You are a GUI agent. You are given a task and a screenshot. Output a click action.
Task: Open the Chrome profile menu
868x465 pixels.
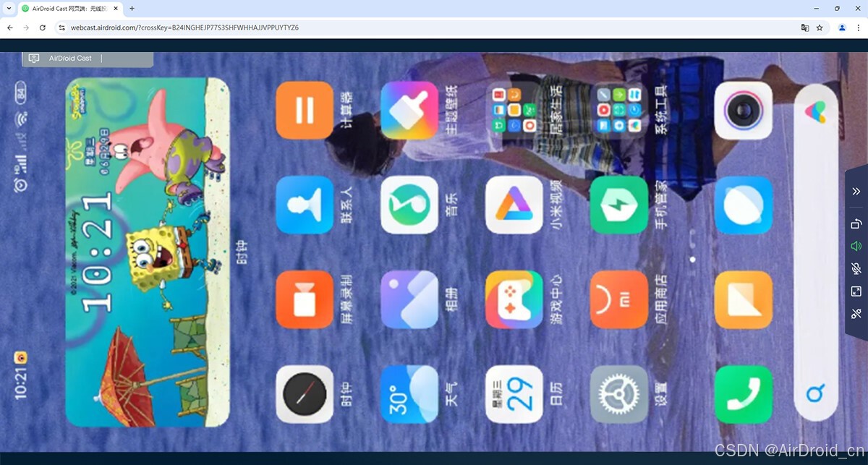(842, 27)
